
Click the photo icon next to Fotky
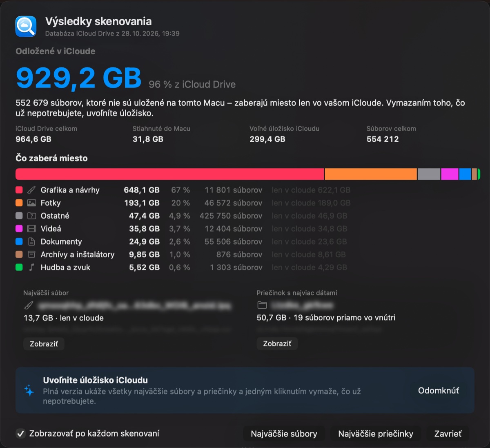tap(31, 203)
